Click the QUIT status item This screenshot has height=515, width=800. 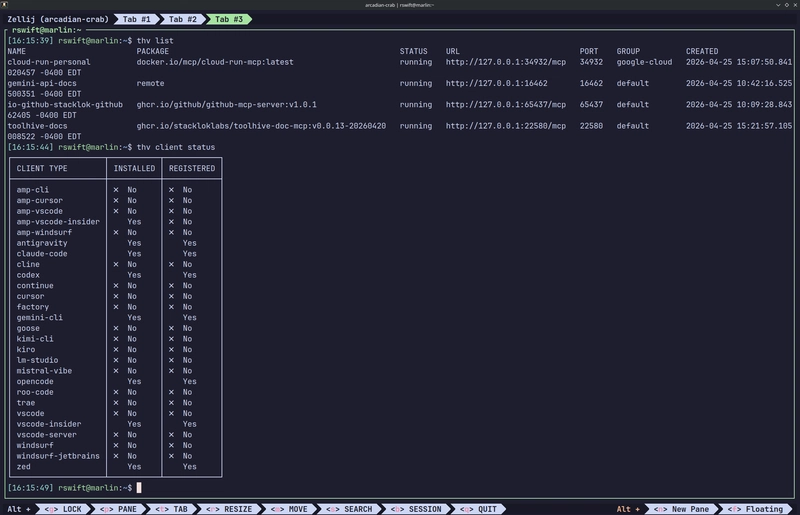(478, 509)
